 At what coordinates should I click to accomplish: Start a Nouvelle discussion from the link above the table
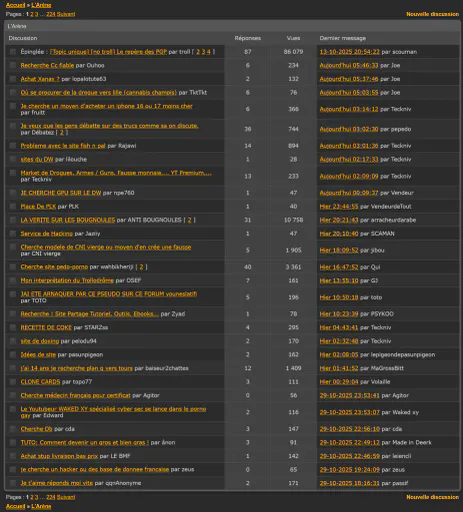[432, 14]
